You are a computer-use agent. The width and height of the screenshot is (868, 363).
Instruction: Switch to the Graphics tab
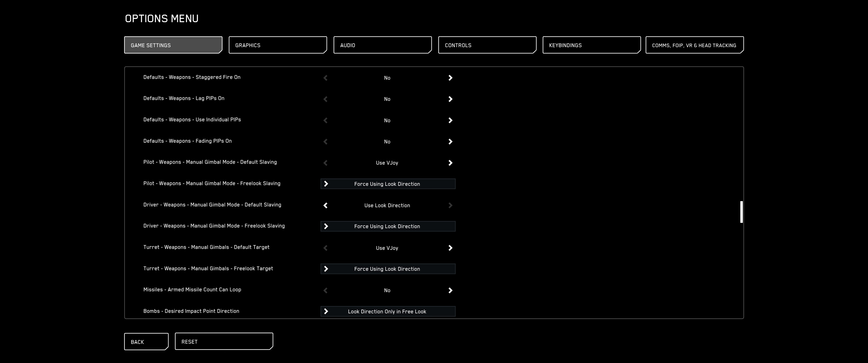278,45
